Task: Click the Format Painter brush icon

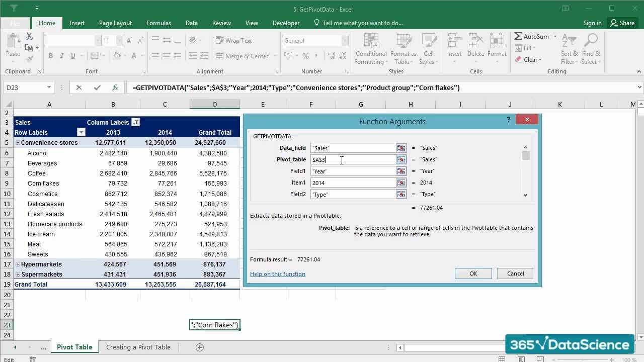Action: [29, 59]
